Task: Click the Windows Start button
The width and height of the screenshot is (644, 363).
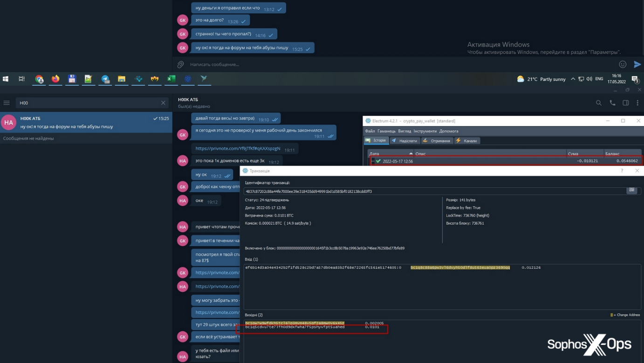Action: point(6,79)
